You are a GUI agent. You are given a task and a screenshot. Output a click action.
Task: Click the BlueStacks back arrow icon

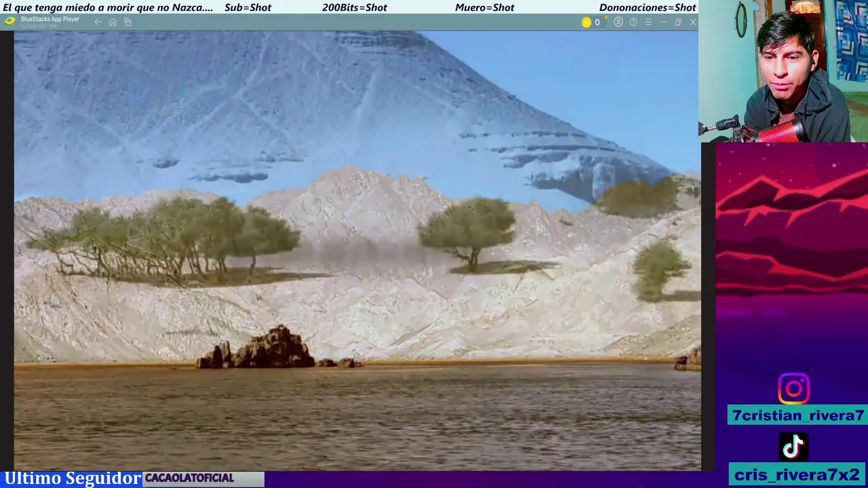(x=98, y=22)
